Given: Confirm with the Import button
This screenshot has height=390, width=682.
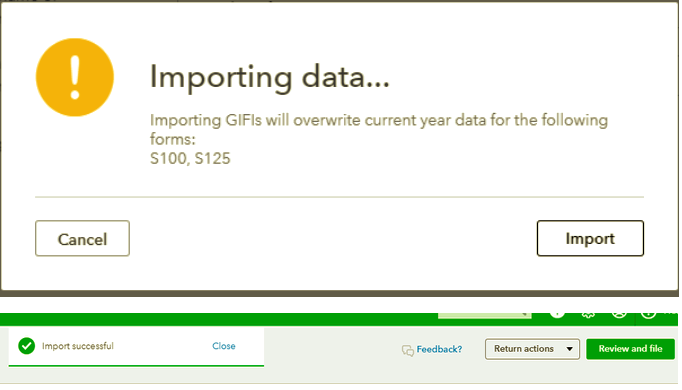Looking at the screenshot, I should tap(590, 238).
